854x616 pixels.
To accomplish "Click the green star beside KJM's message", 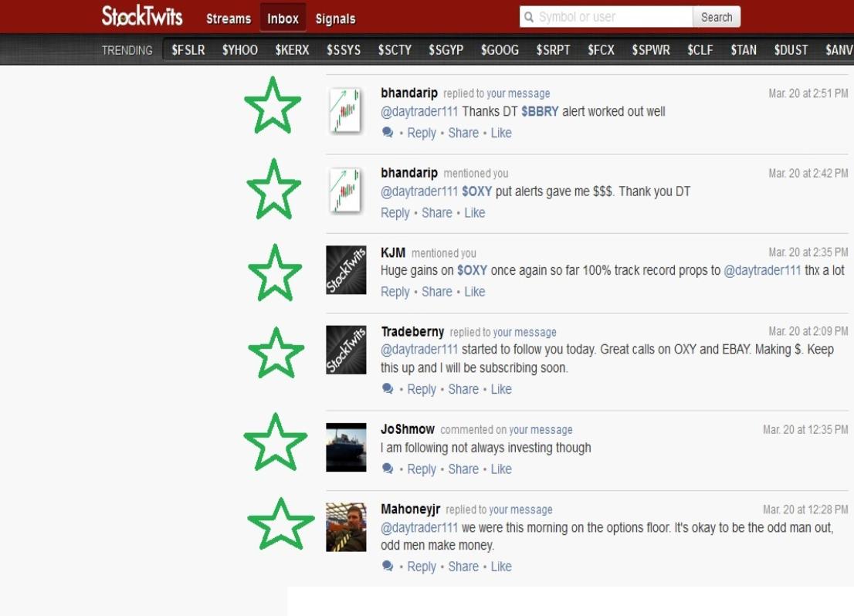I will coord(275,272).
